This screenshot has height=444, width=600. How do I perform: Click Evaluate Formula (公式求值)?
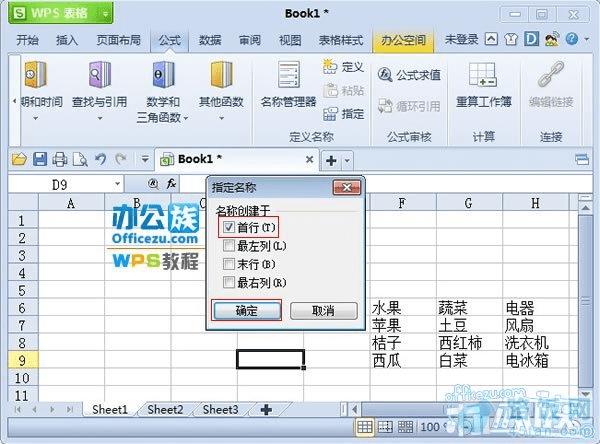click(409, 75)
